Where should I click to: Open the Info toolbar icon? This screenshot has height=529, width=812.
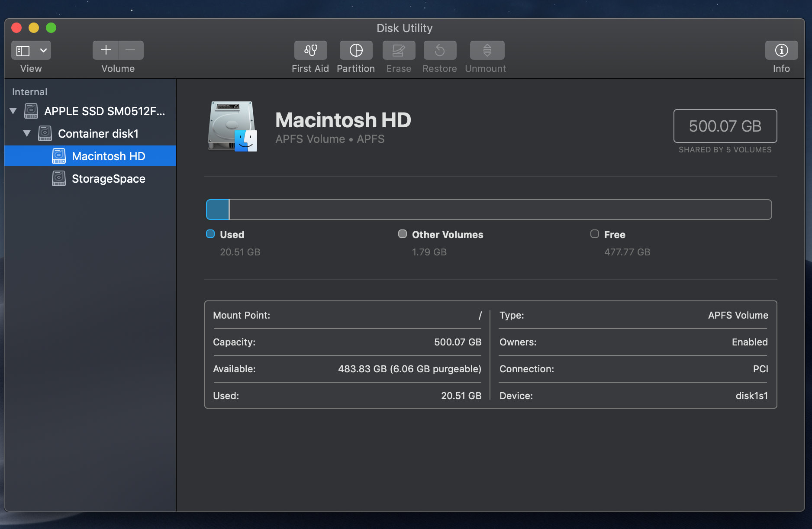point(781,50)
